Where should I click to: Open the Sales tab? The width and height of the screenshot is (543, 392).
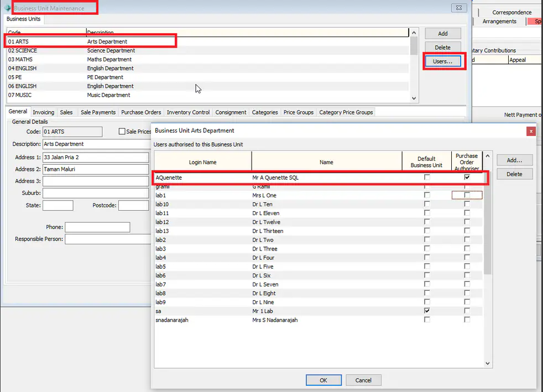point(66,112)
